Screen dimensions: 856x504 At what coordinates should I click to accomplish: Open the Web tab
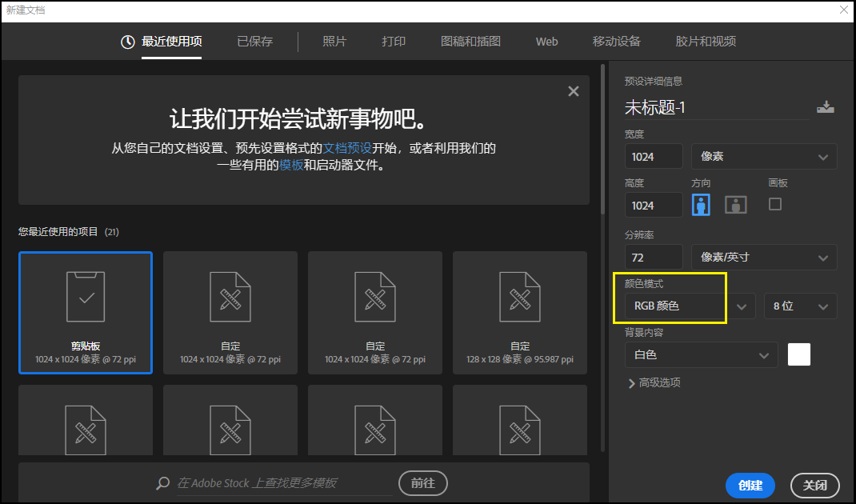click(546, 41)
